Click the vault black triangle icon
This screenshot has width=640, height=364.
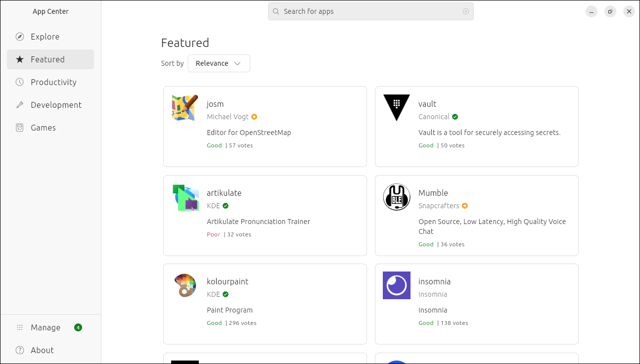(x=397, y=108)
